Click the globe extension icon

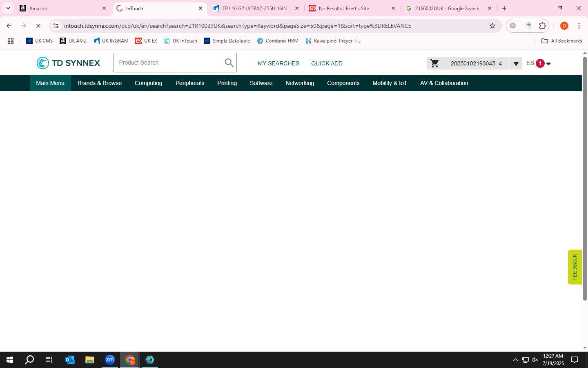coord(513,26)
